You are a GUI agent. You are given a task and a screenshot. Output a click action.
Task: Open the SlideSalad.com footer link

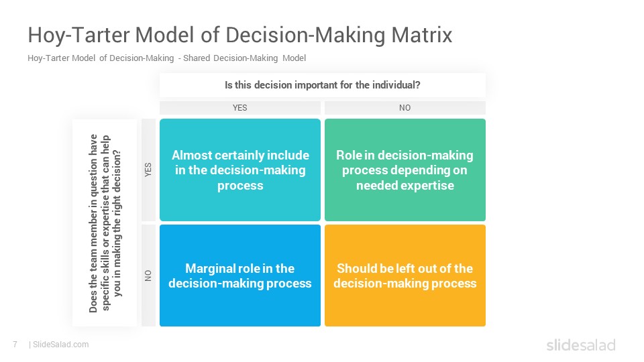coord(61,345)
